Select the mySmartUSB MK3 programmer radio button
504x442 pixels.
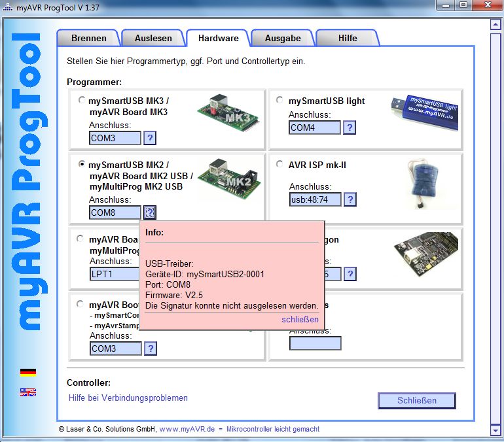click(82, 100)
